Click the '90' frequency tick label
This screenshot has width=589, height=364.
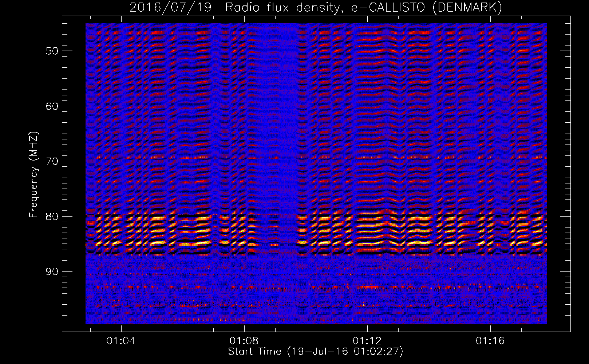tap(52, 272)
